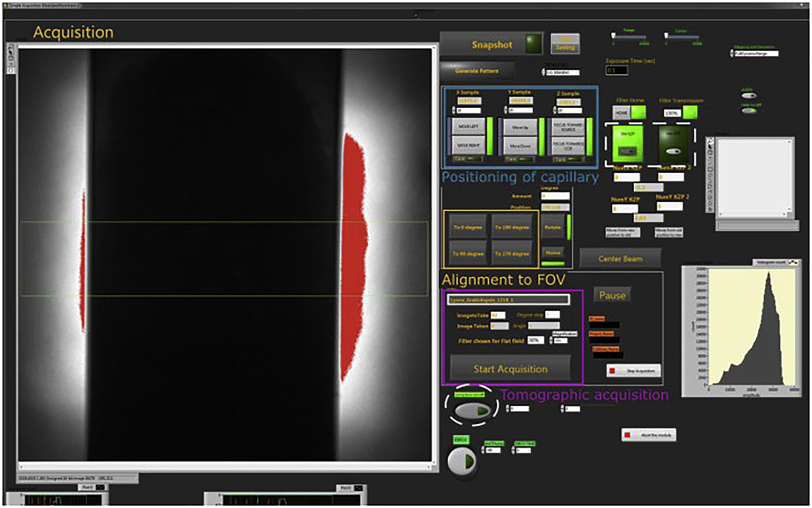This screenshot has width=812, height=508.
Task: Open the Magnification selector dropdown
Action: tap(560, 341)
